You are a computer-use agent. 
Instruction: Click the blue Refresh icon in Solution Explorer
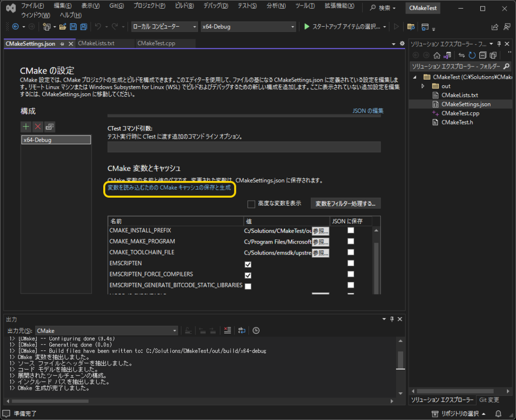tap(472, 55)
